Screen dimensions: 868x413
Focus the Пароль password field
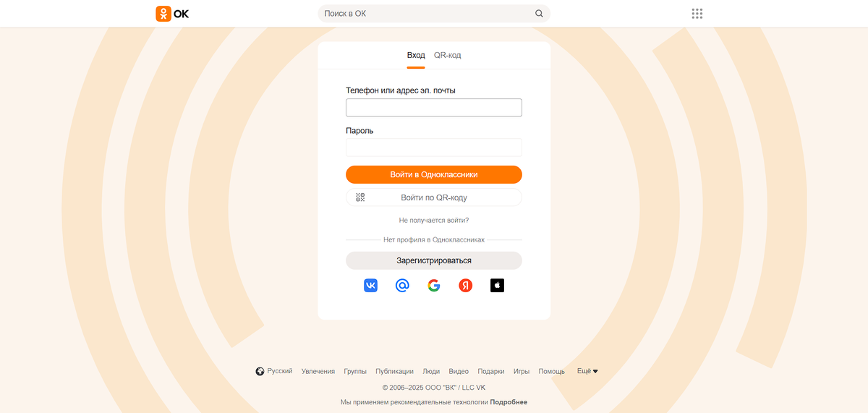(x=434, y=148)
